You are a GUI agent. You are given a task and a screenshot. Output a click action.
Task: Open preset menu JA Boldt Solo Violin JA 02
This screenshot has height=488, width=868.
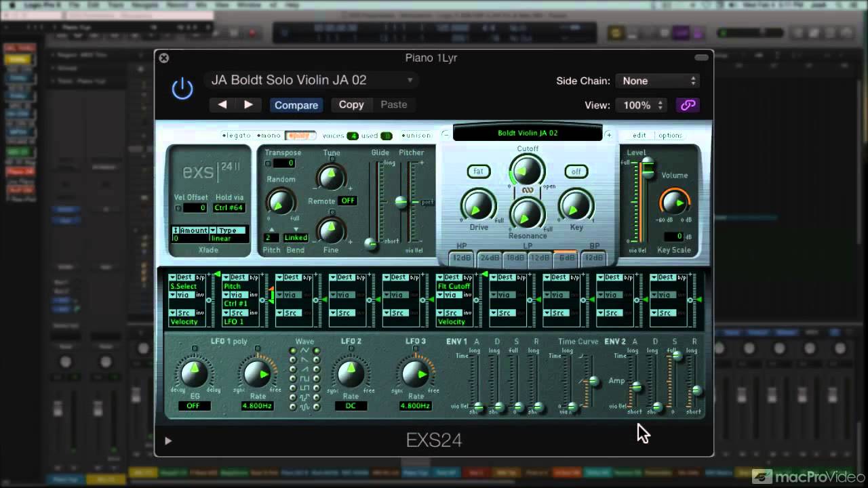pyautogui.click(x=312, y=80)
